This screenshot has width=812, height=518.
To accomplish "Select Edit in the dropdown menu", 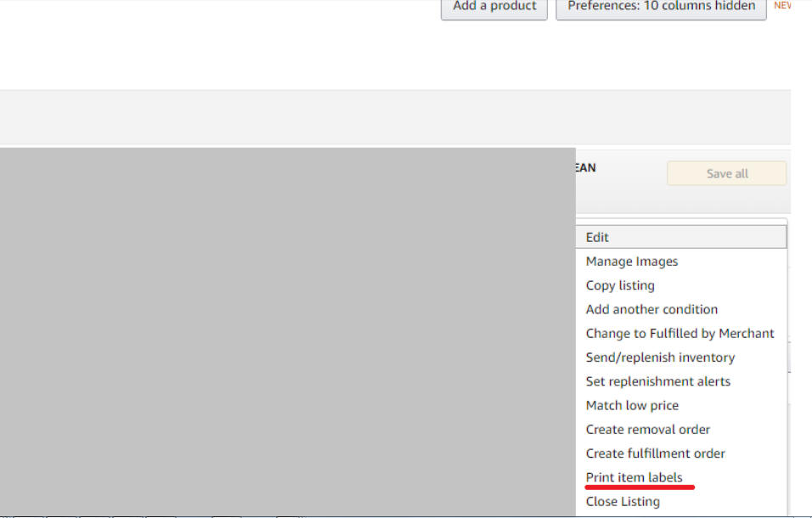I will click(x=681, y=237).
